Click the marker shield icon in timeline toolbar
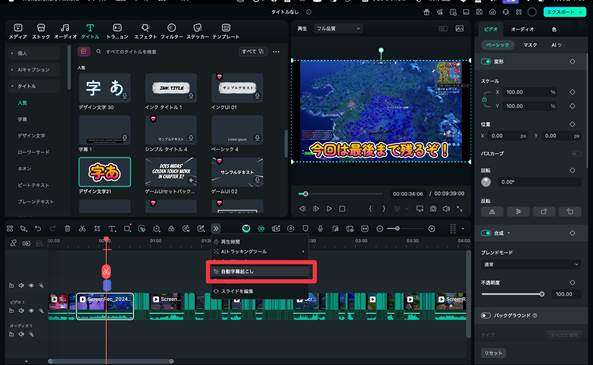The image size is (593, 365). point(305,228)
